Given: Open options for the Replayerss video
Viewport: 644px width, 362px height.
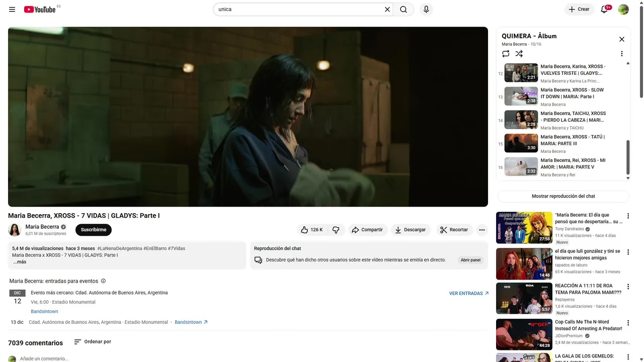Looking at the screenshot, I should point(628,287).
